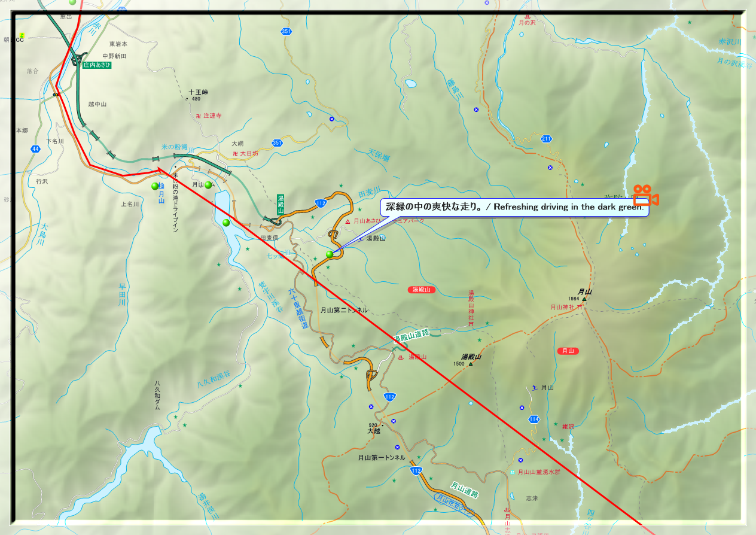Click the red 湯殿山 area badge

tap(422, 290)
